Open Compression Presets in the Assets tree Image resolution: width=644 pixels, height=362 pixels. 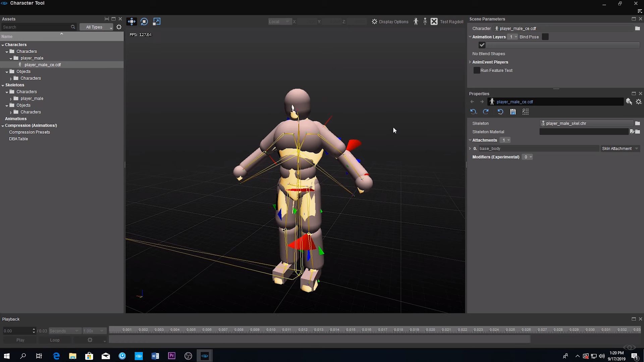point(30,132)
